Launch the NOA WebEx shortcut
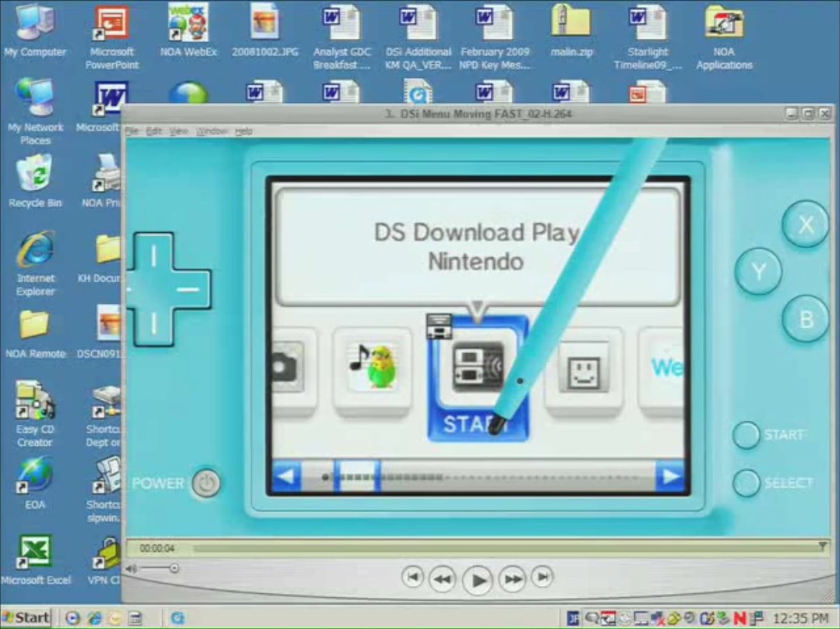Screen dimensions: 840x629 [x=188, y=30]
